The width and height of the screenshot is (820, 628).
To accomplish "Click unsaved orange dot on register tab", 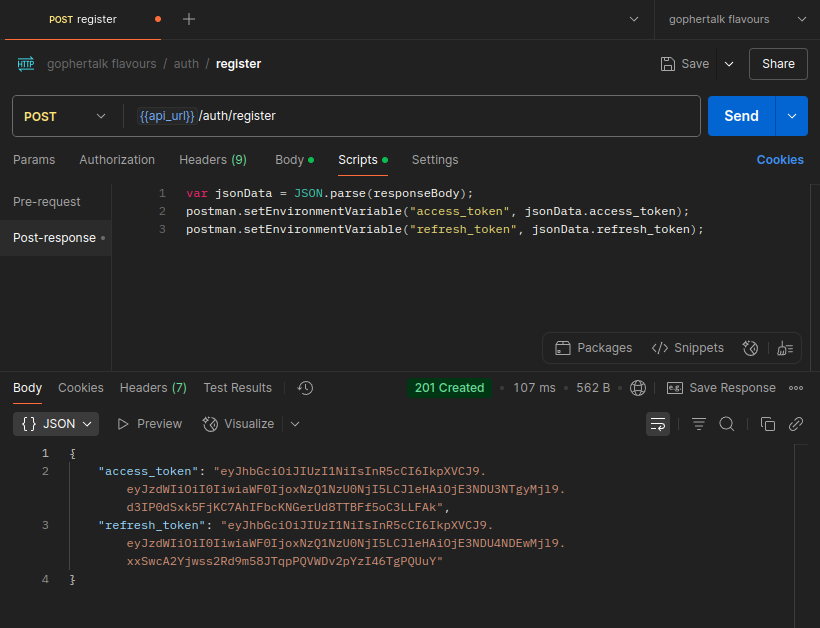I will (158, 19).
